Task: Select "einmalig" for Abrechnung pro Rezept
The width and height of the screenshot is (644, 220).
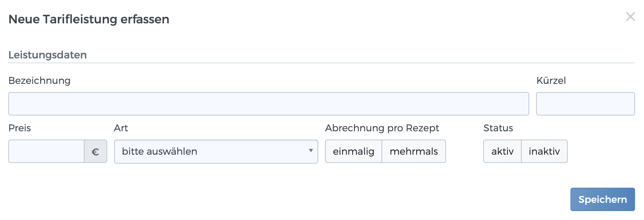Action: coord(354,151)
